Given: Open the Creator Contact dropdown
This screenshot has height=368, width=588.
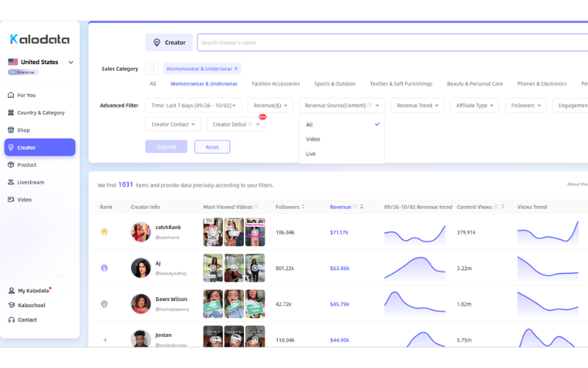Looking at the screenshot, I should point(173,124).
